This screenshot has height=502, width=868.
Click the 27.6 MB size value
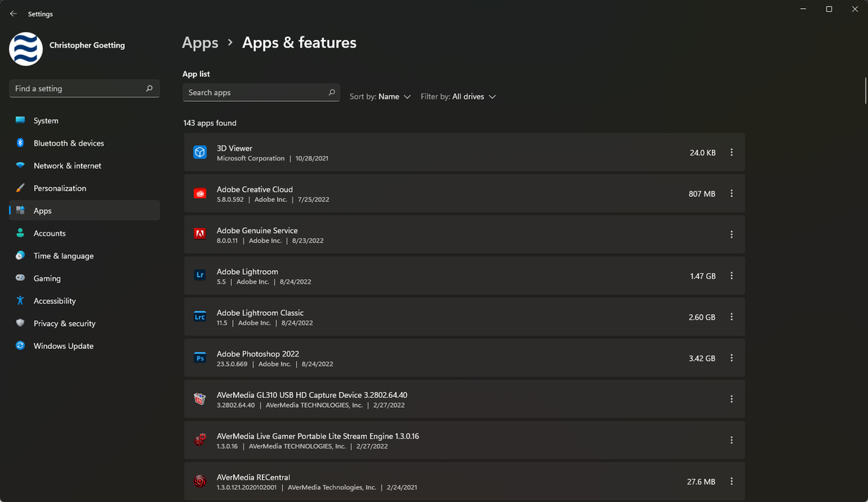coord(701,482)
